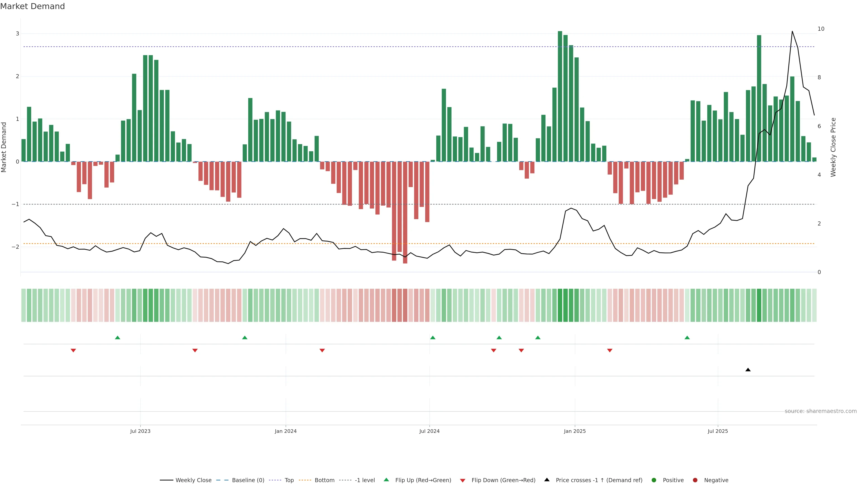This screenshot has width=868, height=488.
Task: Click the black price-cross marker after Jul 2025
Action: (748, 370)
